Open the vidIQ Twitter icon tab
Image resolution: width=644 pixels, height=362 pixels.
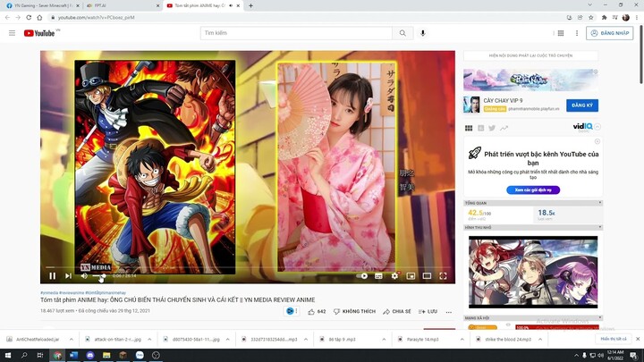tap(492, 128)
